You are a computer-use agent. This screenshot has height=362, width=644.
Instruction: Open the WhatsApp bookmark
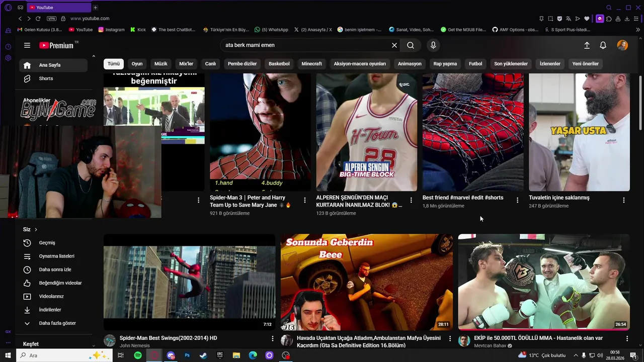[271, 30]
